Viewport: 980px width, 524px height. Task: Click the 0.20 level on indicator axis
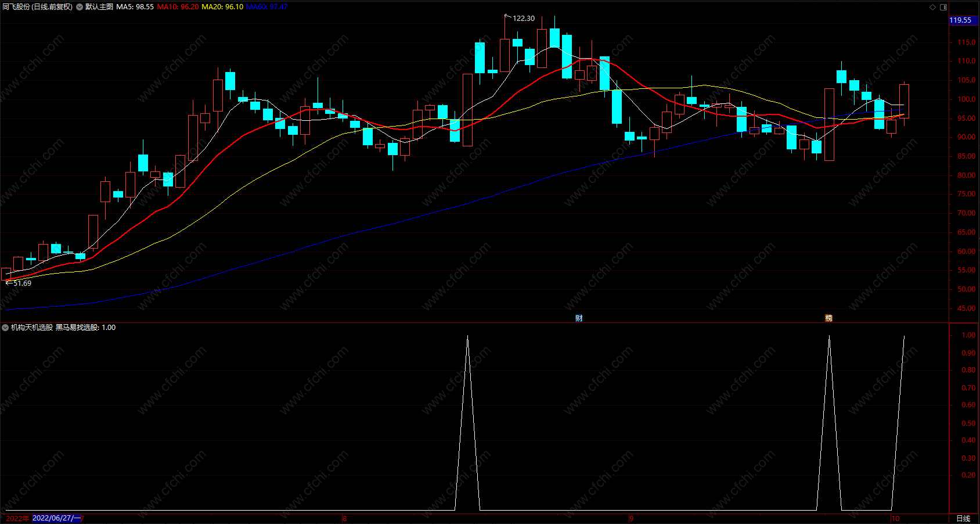968,475
